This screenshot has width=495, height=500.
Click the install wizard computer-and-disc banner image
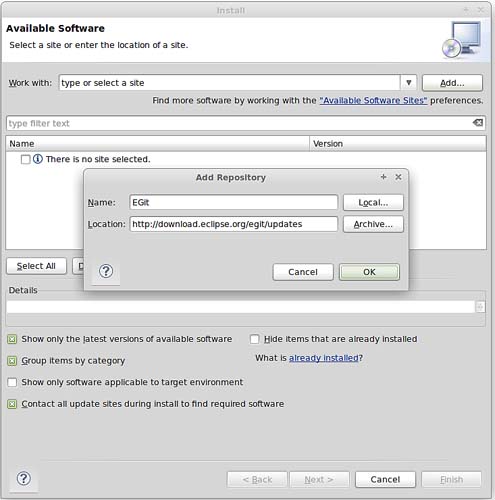[462, 40]
